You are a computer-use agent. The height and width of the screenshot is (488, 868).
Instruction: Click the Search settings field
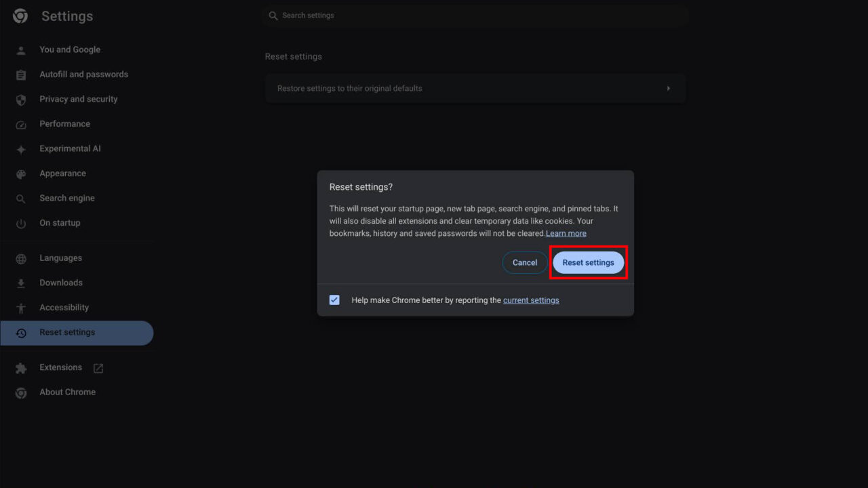(475, 15)
